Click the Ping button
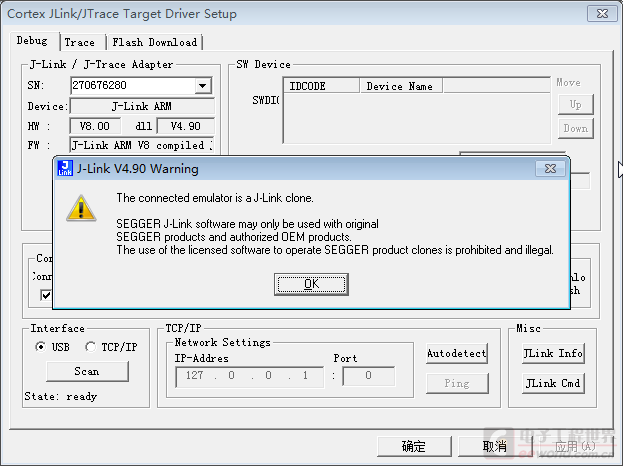 (457, 383)
